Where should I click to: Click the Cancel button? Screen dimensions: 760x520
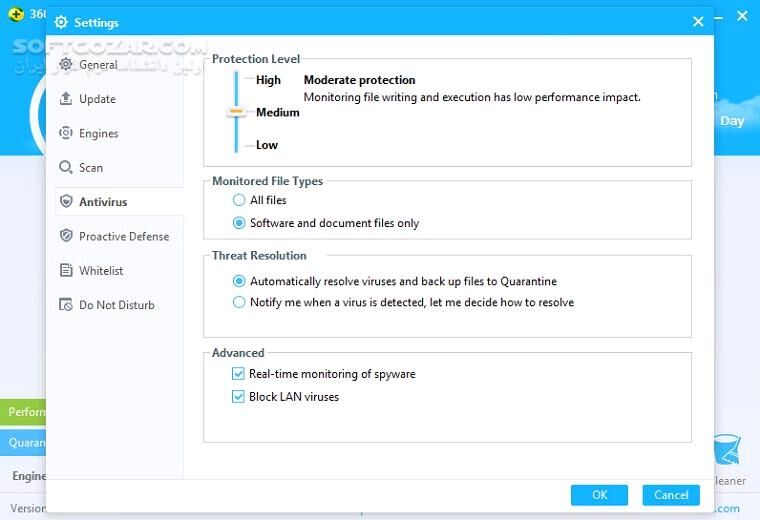pos(671,494)
